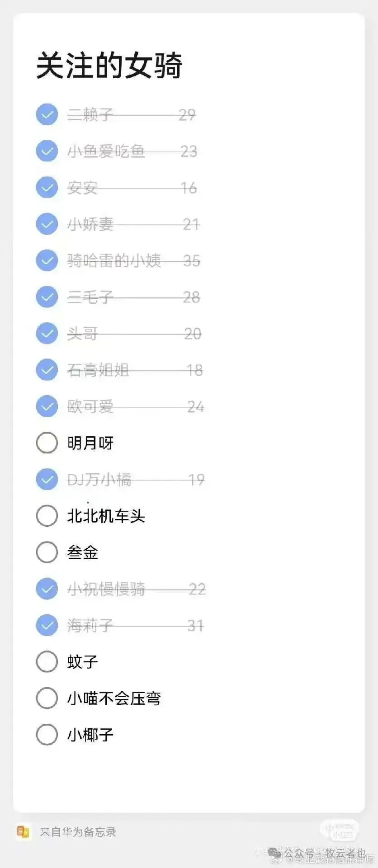Viewport: 378px width, 868px height.
Task: Check the 蚊子 checkbox
Action: 47,662
